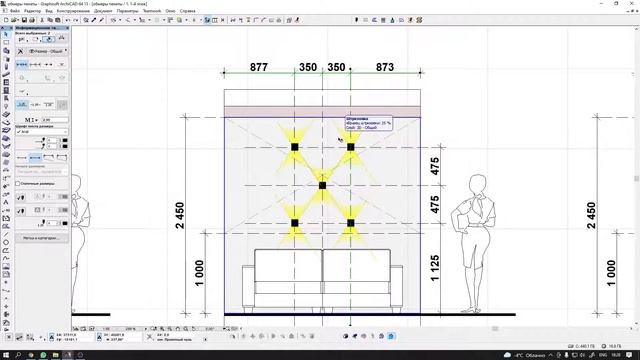Click the Open file icon in the toolbar

[13, 20]
